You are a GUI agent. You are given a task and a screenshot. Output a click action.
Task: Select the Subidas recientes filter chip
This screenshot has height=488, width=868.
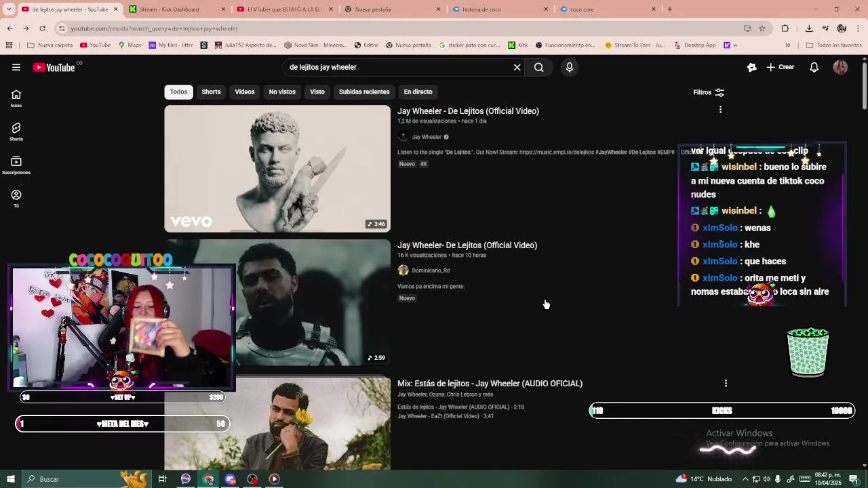[x=364, y=91]
